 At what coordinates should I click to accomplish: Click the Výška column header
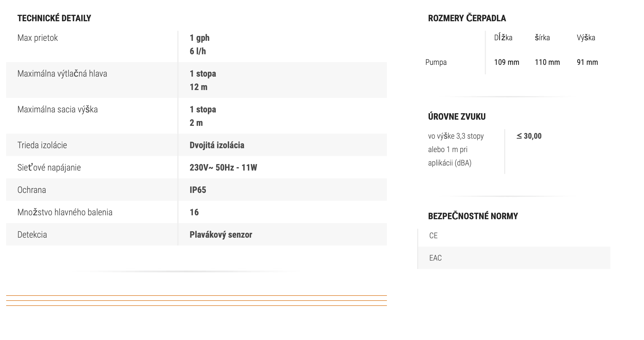pyautogui.click(x=586, y=38)
